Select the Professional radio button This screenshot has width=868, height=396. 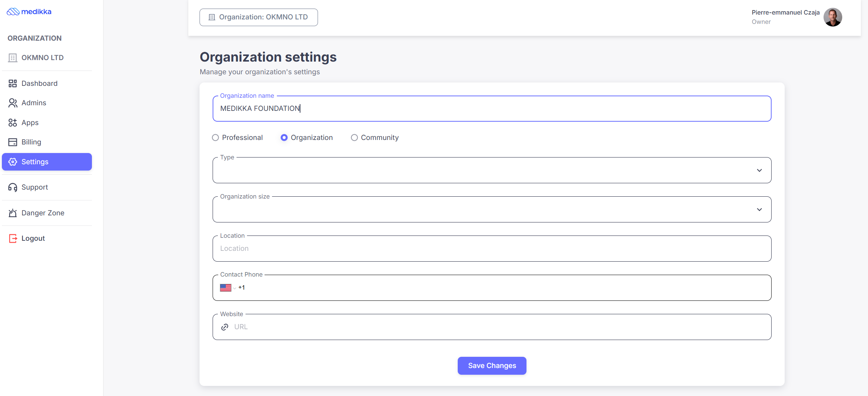(x=215, y=138)
